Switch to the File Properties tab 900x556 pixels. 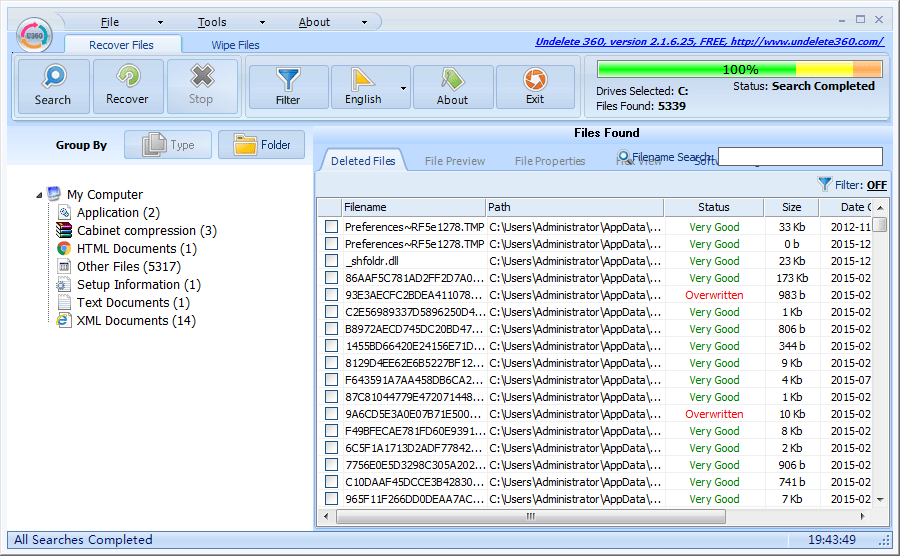tap(550, 161)
